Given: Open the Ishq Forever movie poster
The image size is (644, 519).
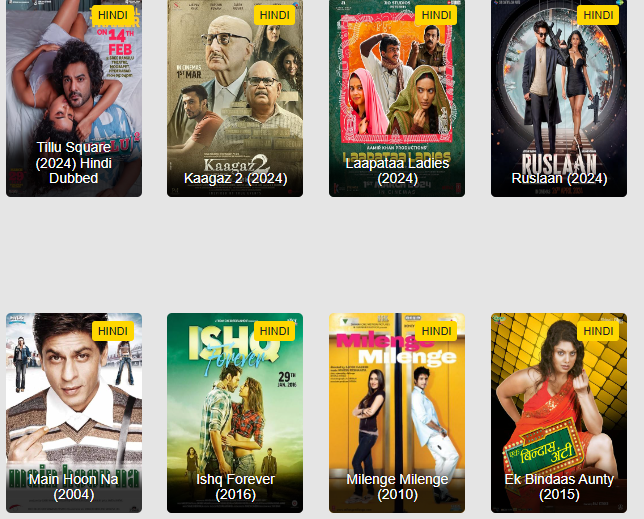Looking at the screenshot, I should [x=235, y=413].
